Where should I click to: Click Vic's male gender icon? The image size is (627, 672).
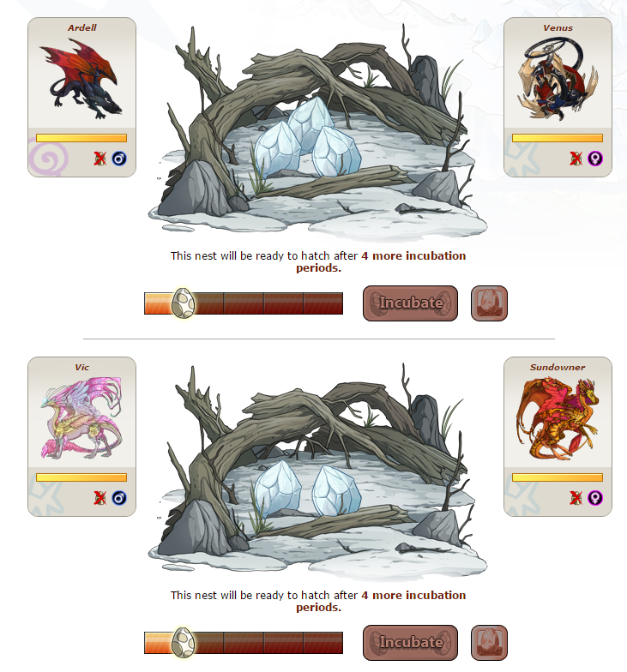tap(119, 498)
